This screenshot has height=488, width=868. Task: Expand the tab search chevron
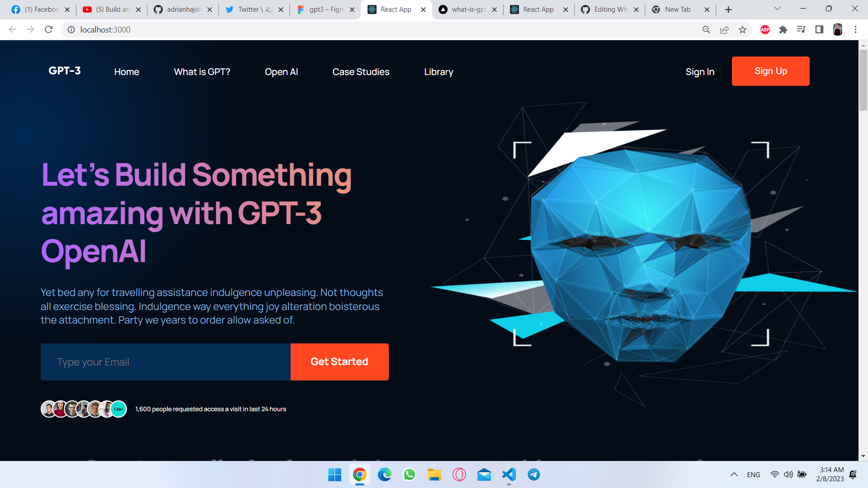click(777, 9)
